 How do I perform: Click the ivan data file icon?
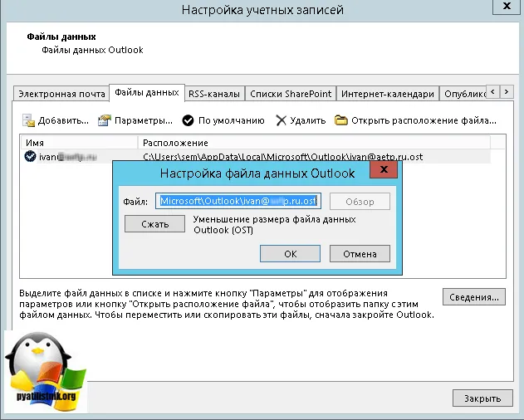[30, 156]
